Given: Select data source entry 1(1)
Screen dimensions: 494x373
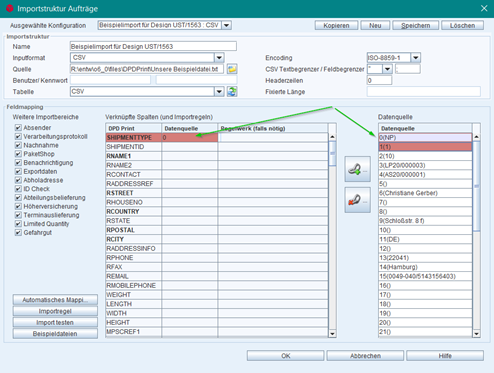Looking at the screenshot, I should 425,147.
